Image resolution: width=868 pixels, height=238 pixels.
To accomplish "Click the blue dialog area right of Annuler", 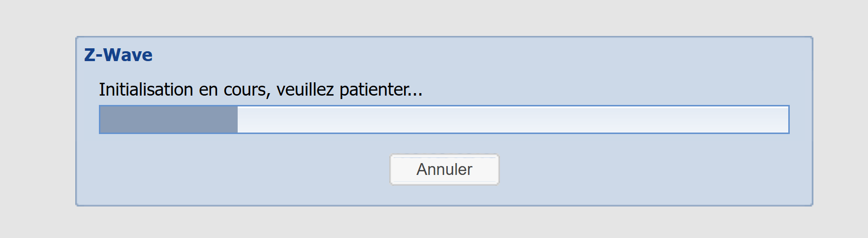I will coord(650,170).
